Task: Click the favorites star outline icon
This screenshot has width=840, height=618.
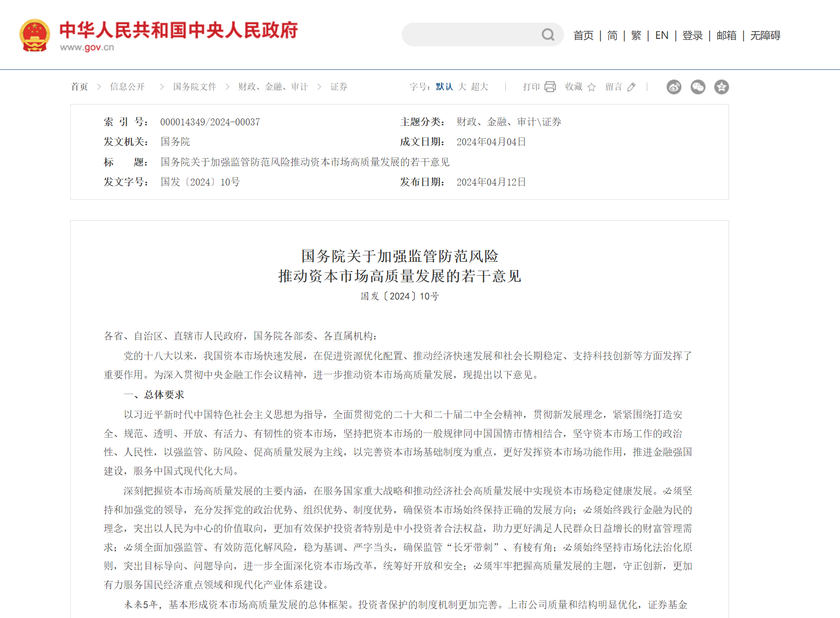Action: 592,87
